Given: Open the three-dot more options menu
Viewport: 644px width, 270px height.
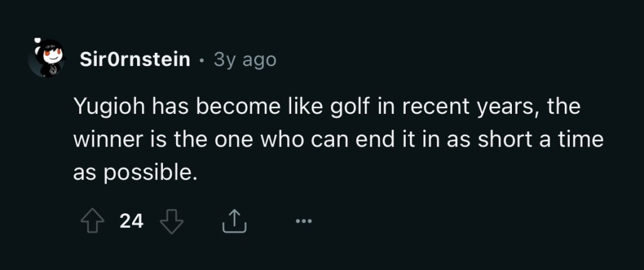Looking at the screenshot, I should [303, 221].
